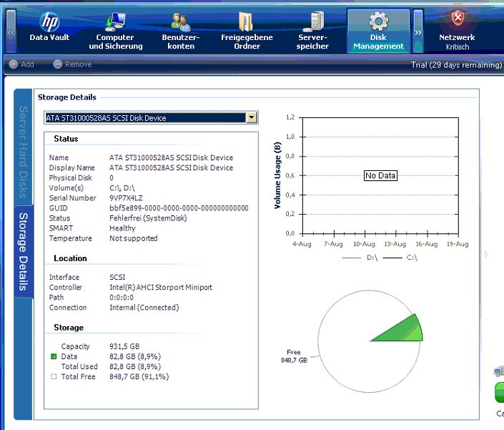
Task: Click the C:\ legend entry under the chart
Action: pos(411,257)
